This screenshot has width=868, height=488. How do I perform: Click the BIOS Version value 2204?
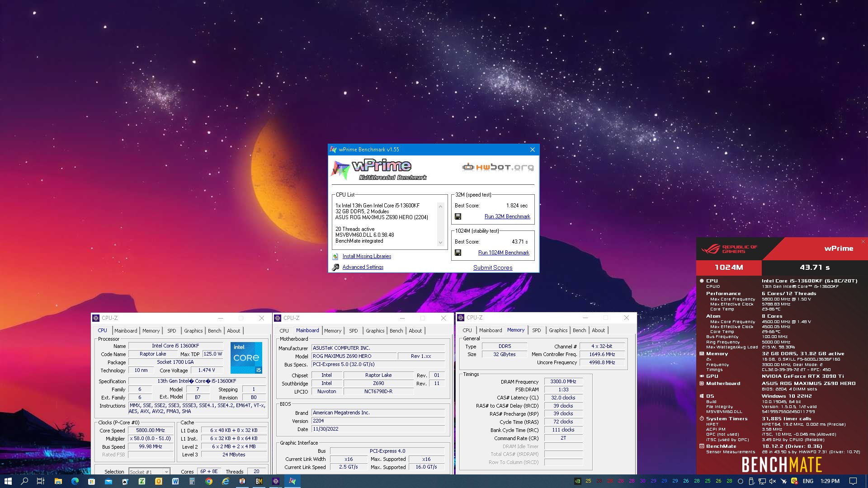(x=378, y=421)
